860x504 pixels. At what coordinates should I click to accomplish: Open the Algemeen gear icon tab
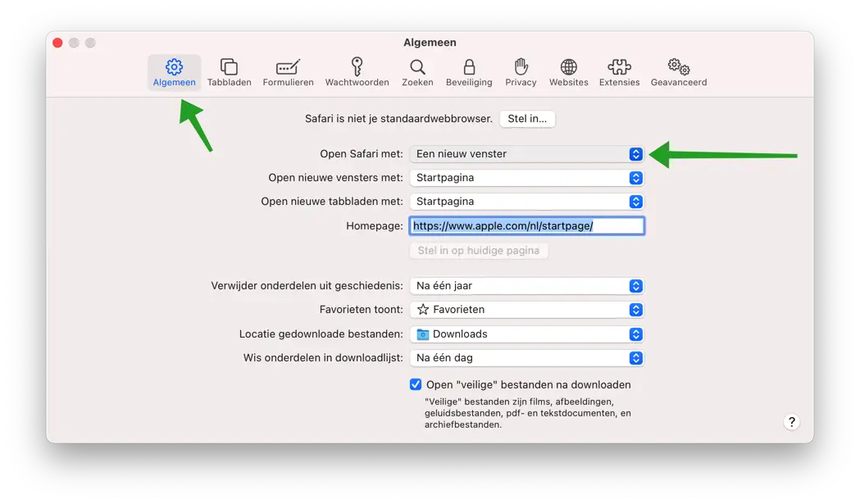click(x=174, y=72)
